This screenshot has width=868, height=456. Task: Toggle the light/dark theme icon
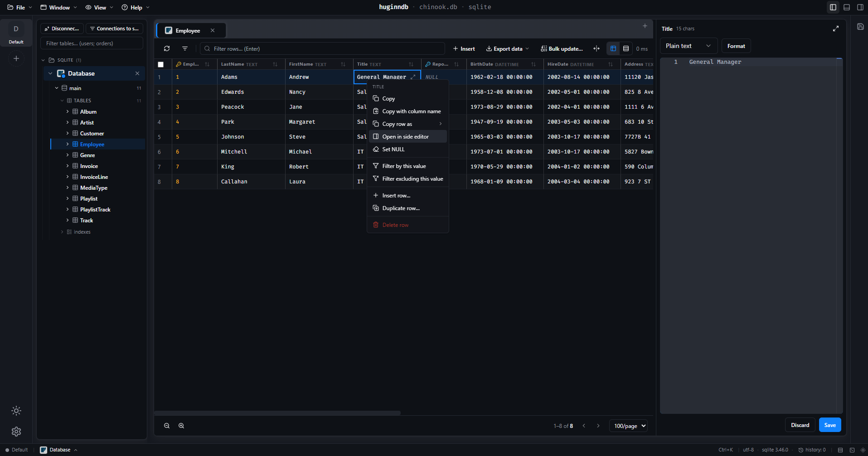(16, 411)
